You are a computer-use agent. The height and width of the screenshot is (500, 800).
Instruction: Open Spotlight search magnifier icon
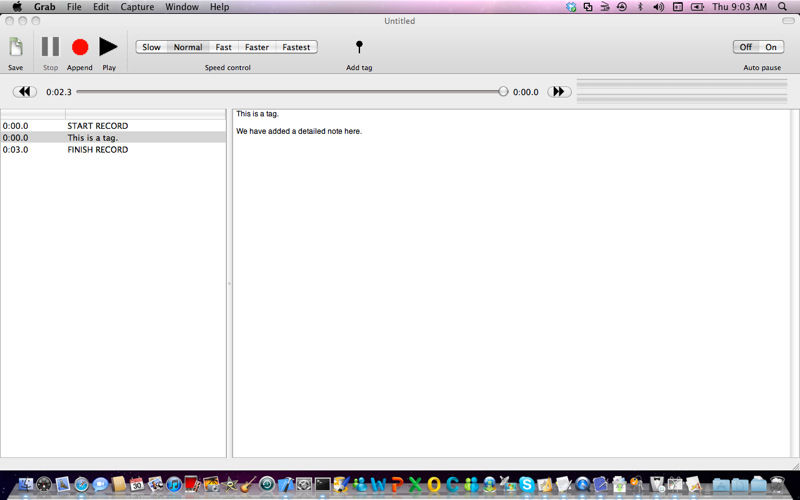pos(782,7)
